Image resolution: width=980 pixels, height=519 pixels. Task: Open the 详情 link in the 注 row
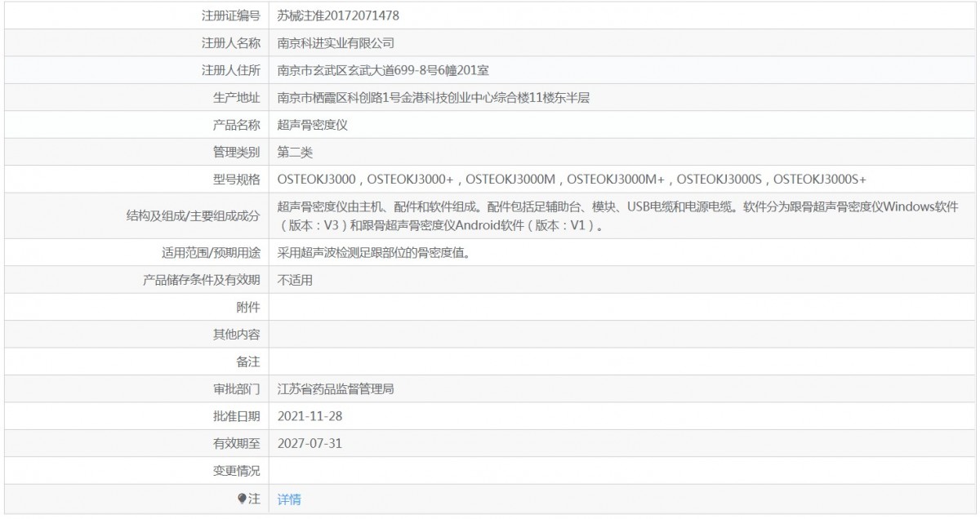[x=289, y=499]
